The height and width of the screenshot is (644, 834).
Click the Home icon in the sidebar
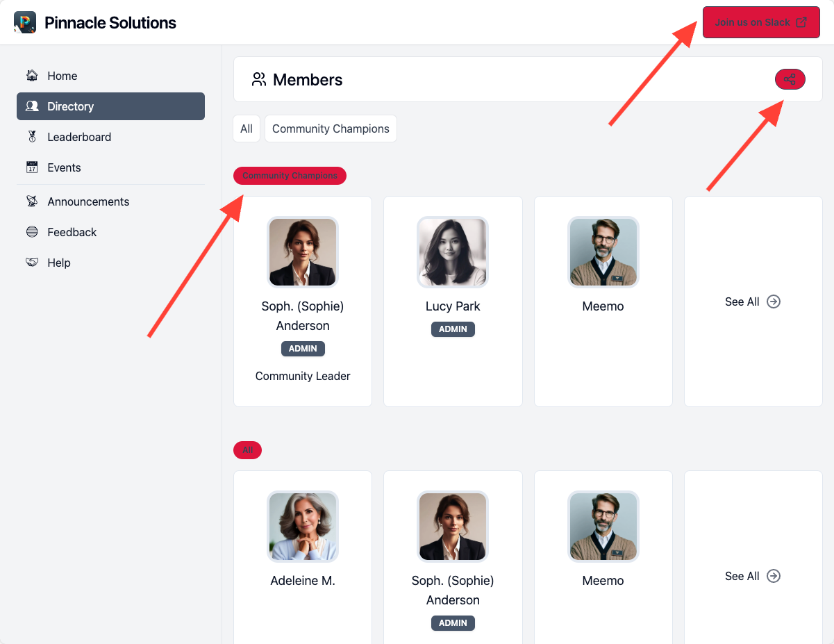pos(32,75)
